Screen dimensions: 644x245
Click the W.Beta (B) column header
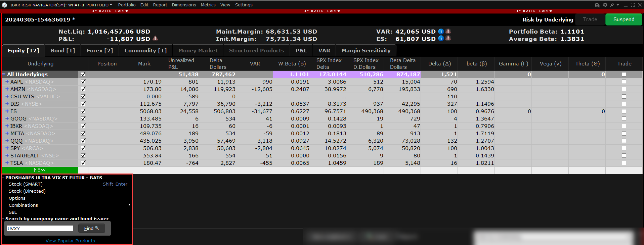coord(292,63)
